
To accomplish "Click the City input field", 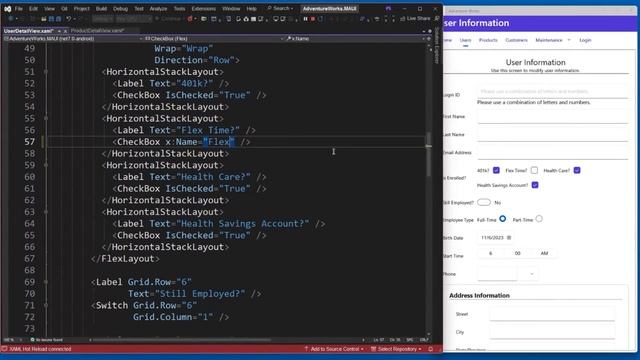I will [552, 332].
